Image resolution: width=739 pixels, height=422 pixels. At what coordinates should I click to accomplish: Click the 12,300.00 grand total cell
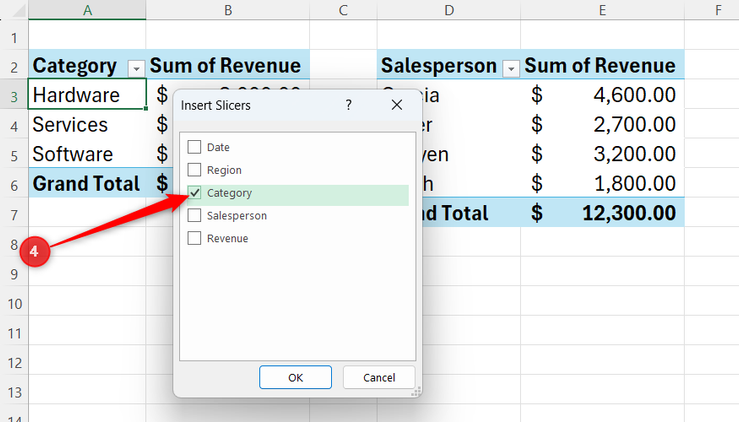602,213
